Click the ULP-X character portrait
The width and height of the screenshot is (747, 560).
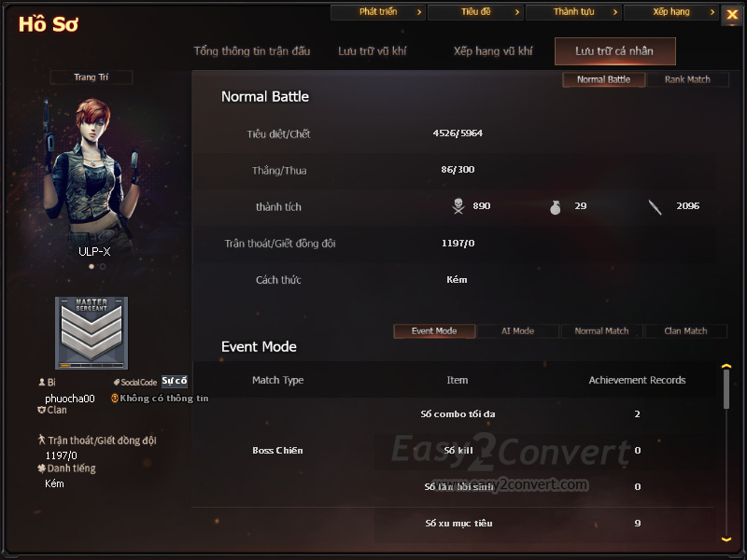tap(92, 174)
